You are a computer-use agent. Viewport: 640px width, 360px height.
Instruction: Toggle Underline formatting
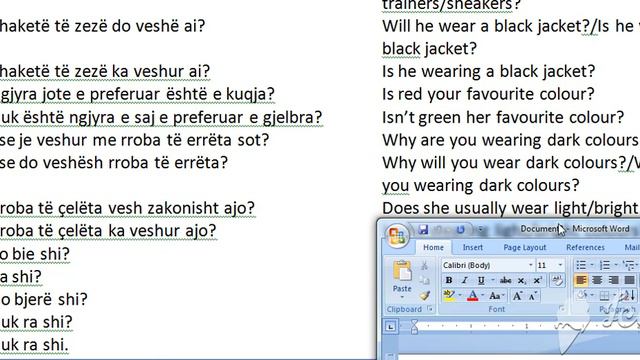pos(481,280)
